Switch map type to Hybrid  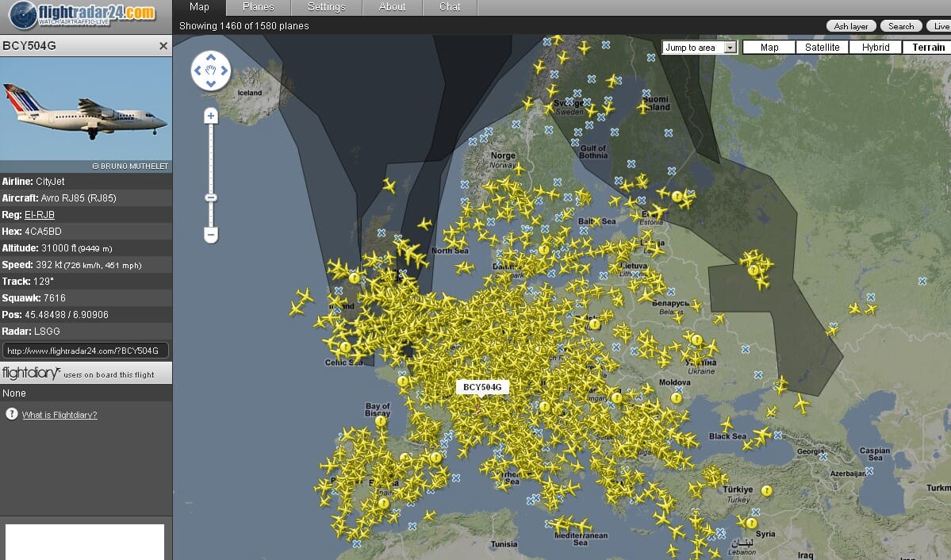(x=875, y=48)
